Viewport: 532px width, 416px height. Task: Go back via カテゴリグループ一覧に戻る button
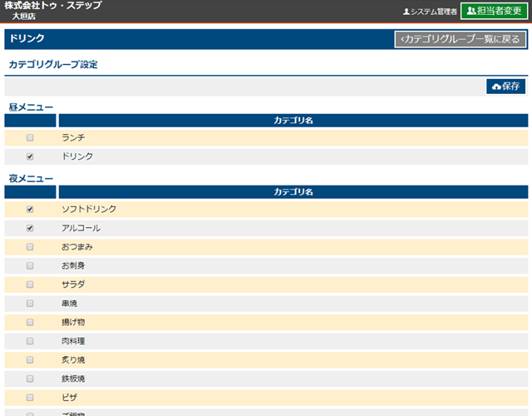pyautogui.click(x=460, y=39)
